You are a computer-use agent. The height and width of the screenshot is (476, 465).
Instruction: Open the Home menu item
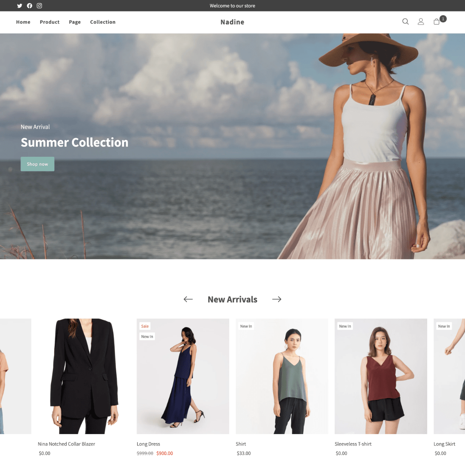click(x=23, y=22)
